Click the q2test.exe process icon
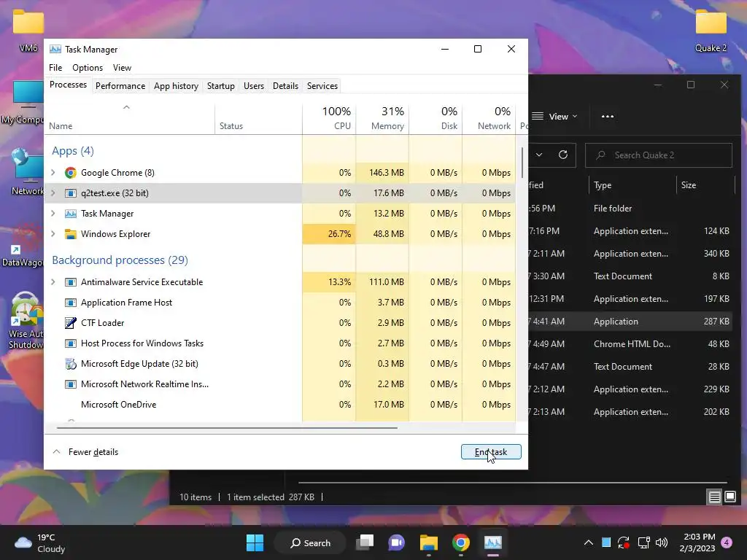This screenshot has height=560, width=747. (x=71, y=192)
